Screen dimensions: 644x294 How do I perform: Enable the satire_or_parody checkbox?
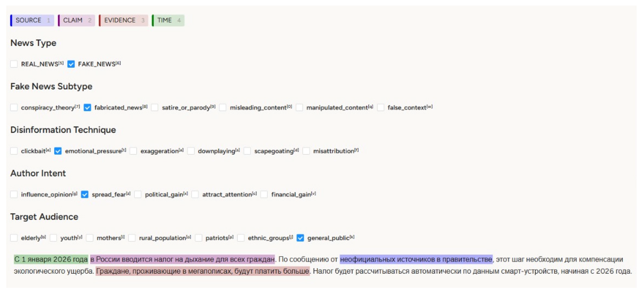pyautogui.click(x=155, y=107)
